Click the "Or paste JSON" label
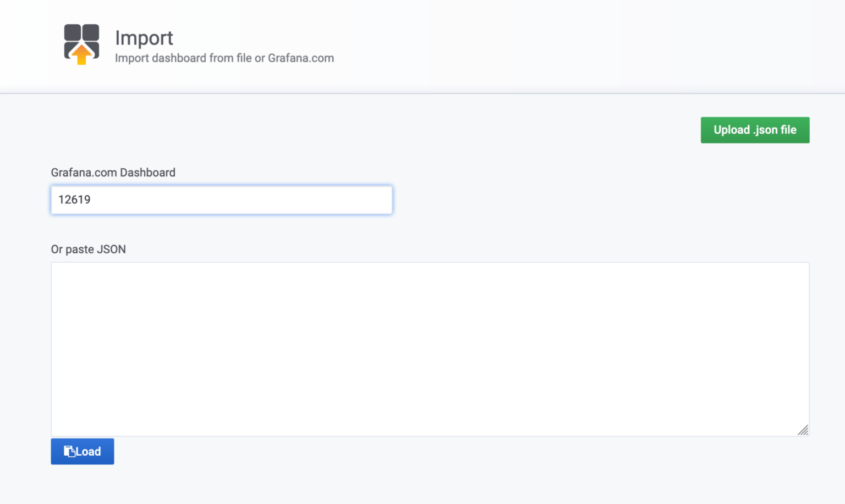The width and height of the screenshot is (845, 504). (88, 250)
